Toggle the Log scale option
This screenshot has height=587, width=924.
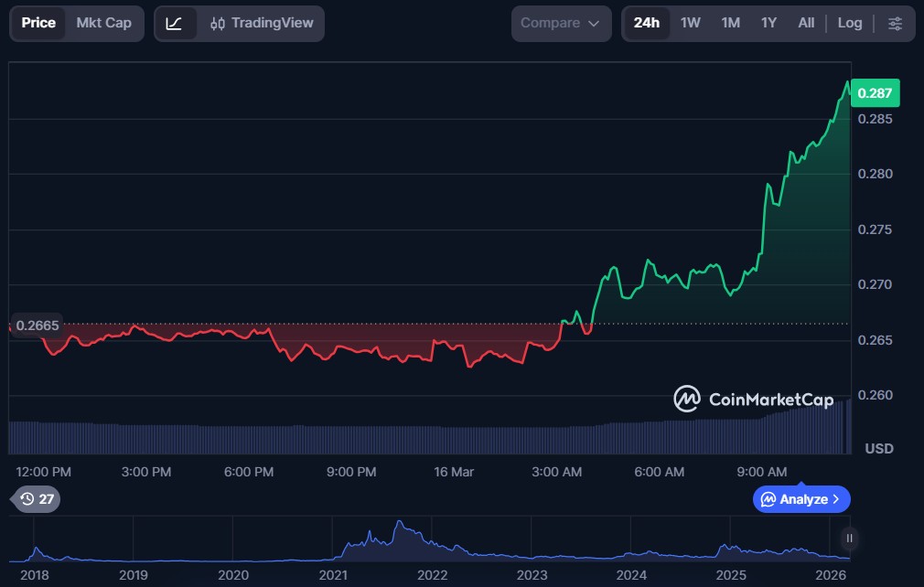(849, 24)
